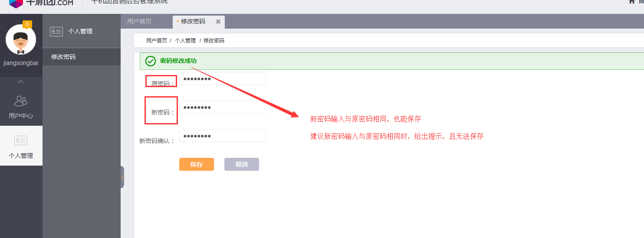Close the 修改密码 tab
The image size is (644, 238).
218,22
